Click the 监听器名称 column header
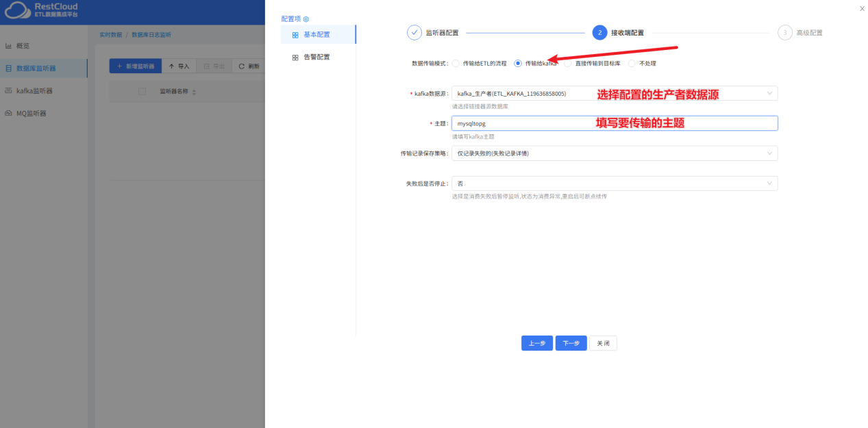The height and width of the screenshot is (428, 868). pos(174,91)
